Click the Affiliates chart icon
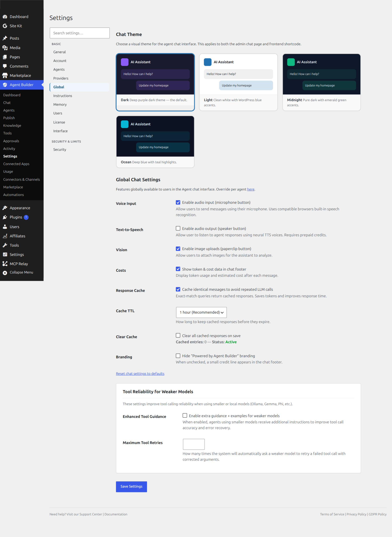 pos(5,236)
